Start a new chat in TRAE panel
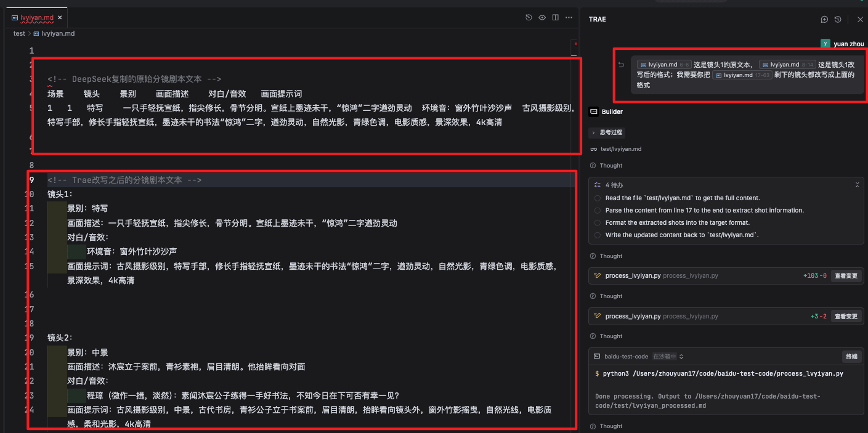The image size is (868, 433). [824, 19]
